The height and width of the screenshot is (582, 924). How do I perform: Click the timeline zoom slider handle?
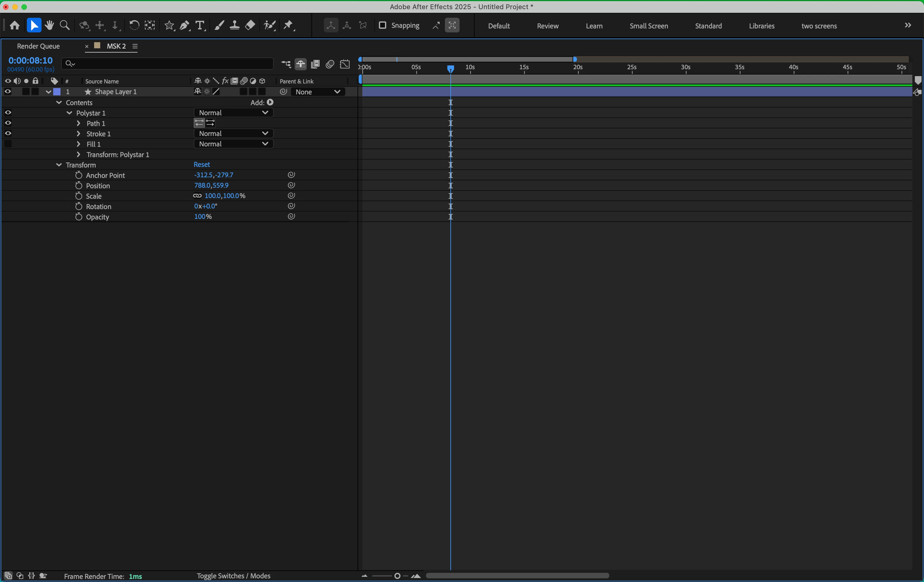pyautogui.click(x=397, y=576)
